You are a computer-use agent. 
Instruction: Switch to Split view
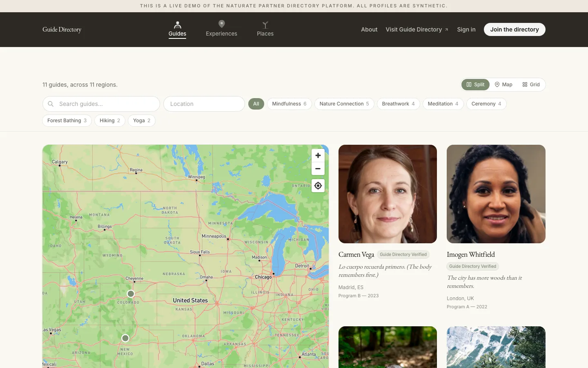[x=475, y=85]
